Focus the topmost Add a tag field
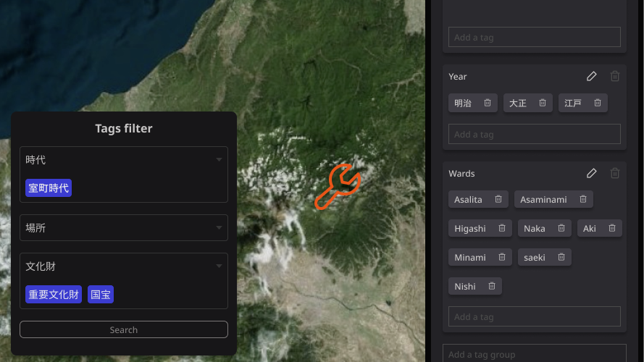The image size is (644, 362). 535,37
